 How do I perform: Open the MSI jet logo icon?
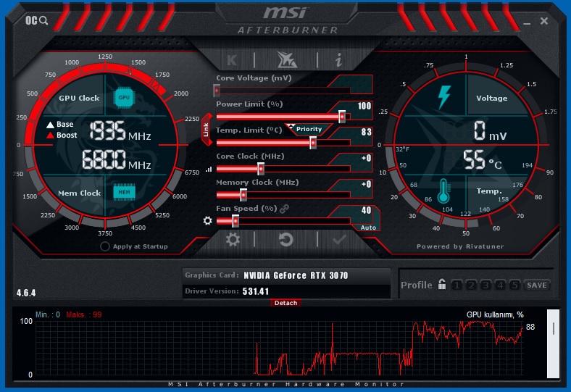click(287, 59)
